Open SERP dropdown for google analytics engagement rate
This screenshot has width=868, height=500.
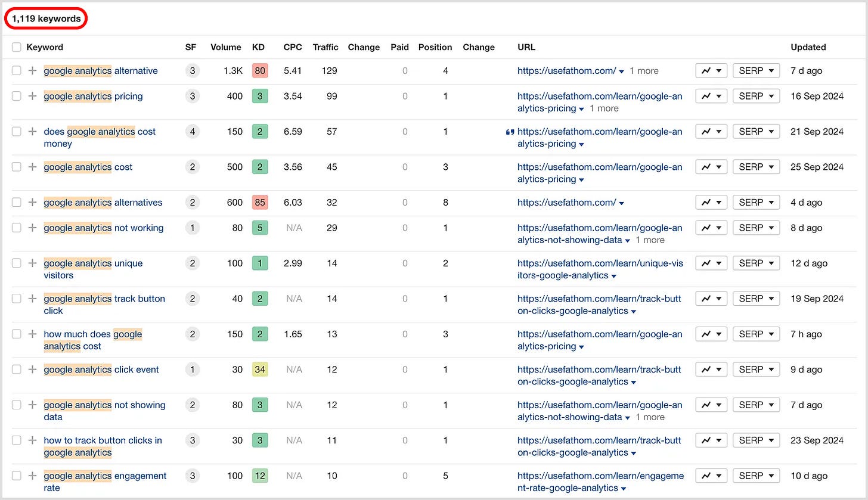[x=756, y=476]
